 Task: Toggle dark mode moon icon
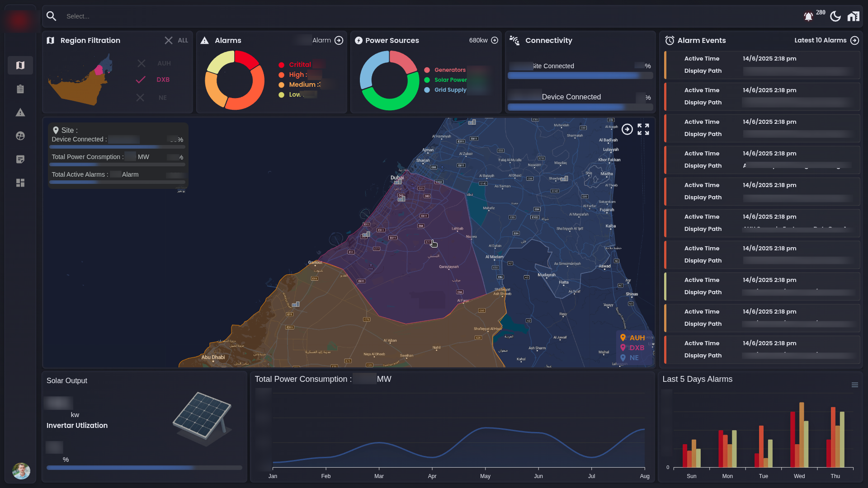click(835, 17)
